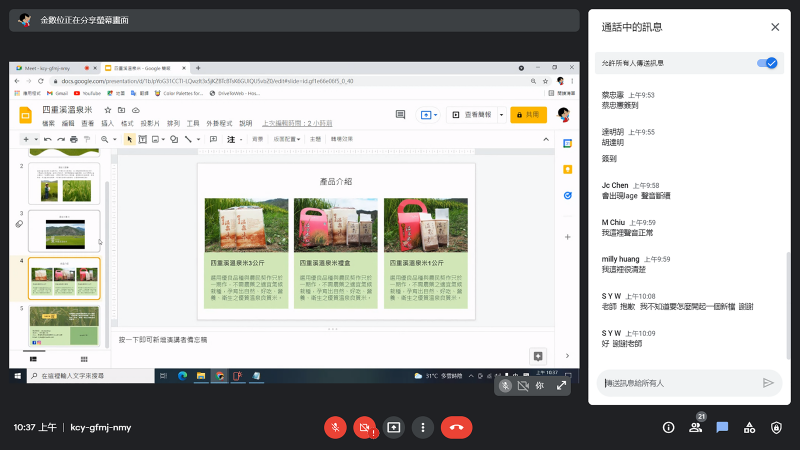Unmute microphone in Meet call bar

[x=335, y=428]
